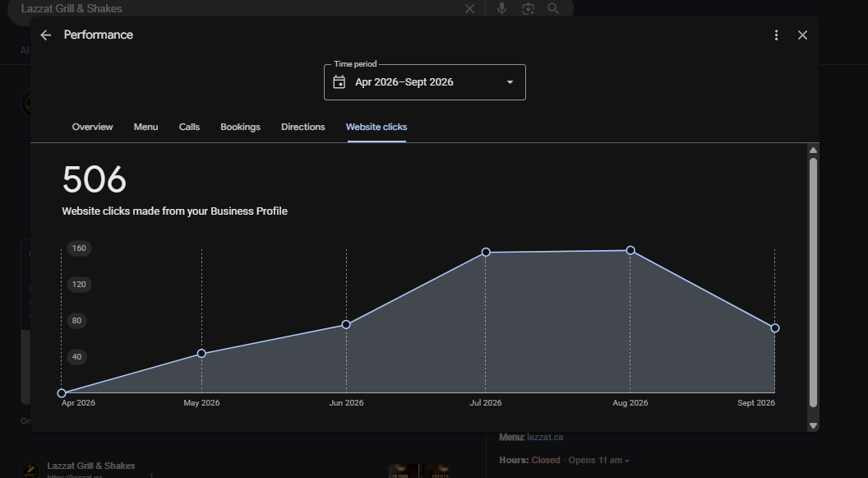This screenshot has width=868, height=478.
Task: Go back using the Performance back arrow
Action: (45, 35)
